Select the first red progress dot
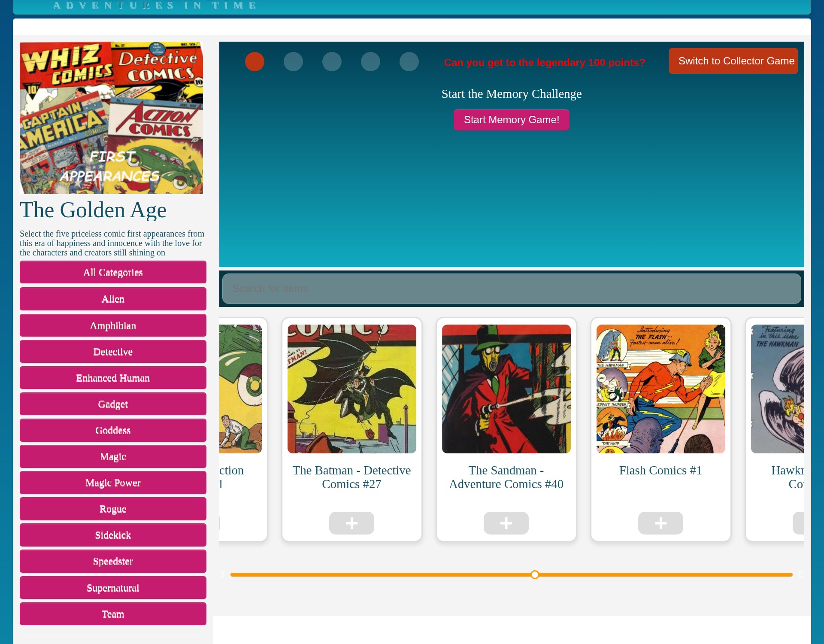 coord(254,61)
